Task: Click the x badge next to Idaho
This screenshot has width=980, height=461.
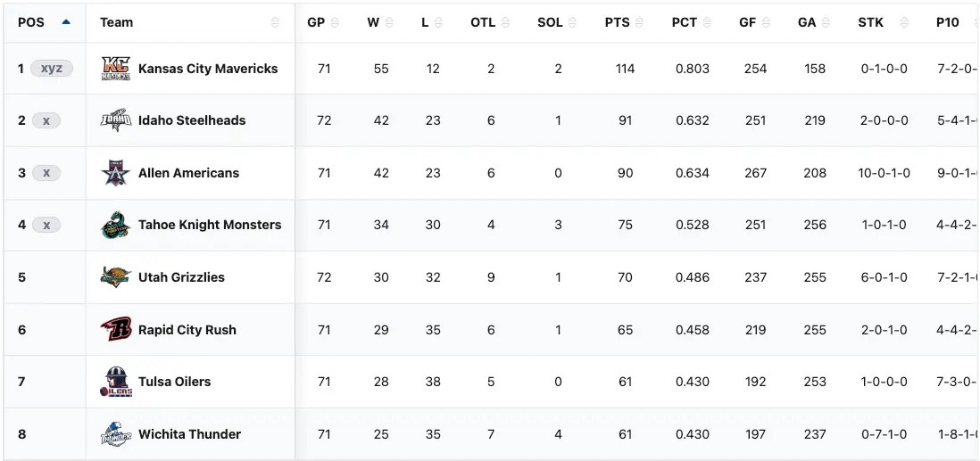Action: pyautogui.click(x=46, y=120)
